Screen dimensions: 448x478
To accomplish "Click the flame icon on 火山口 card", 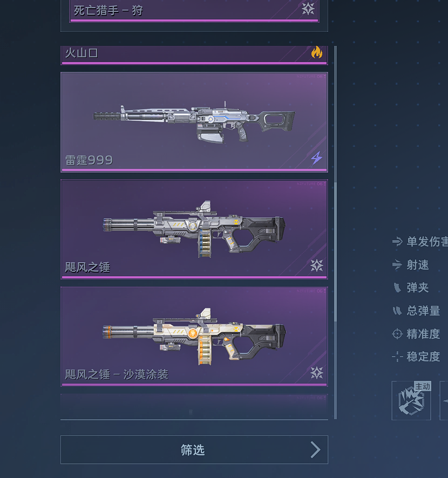I will (316, 52).
